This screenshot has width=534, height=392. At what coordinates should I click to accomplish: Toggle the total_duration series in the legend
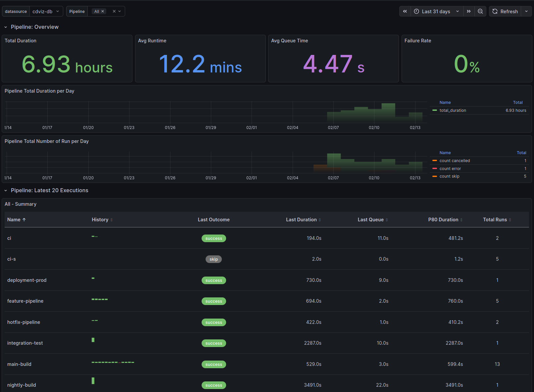click(452, 110)
